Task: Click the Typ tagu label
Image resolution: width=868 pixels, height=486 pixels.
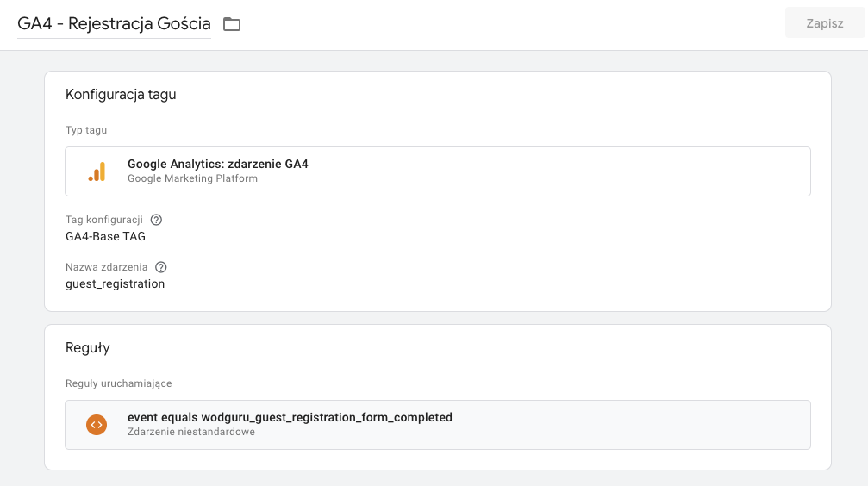Action: 86,130
